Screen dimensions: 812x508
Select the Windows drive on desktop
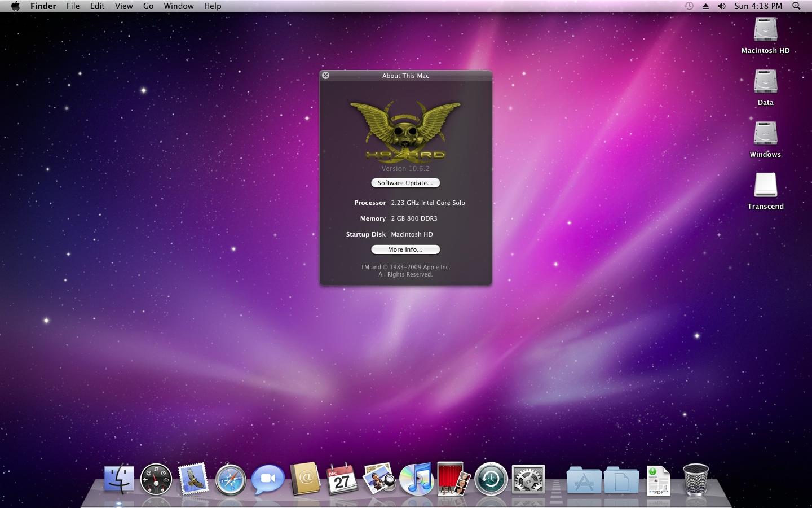pos(765,134)
